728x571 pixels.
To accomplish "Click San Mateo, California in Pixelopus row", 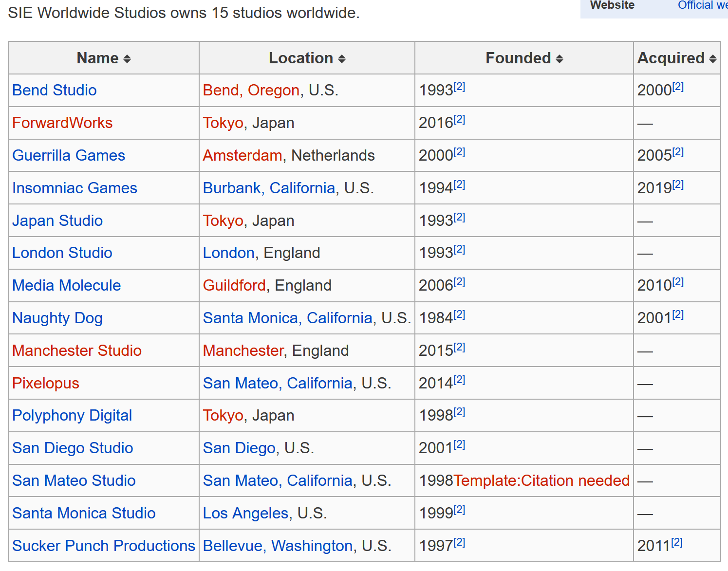I will pos(278,383).
